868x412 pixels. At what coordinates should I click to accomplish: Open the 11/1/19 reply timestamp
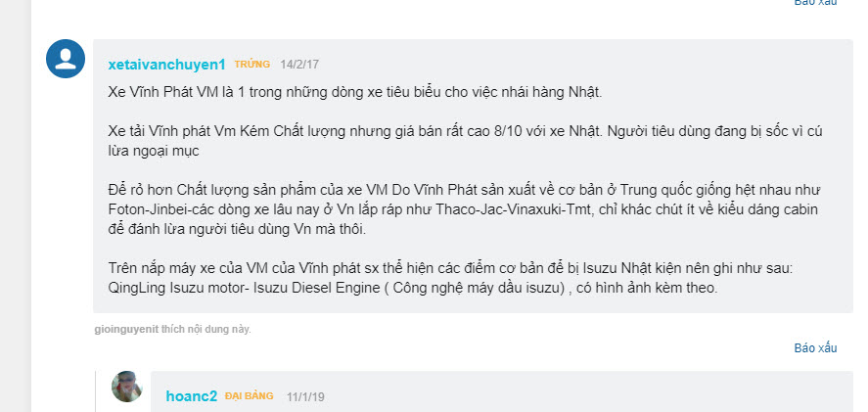pos(305,396)
